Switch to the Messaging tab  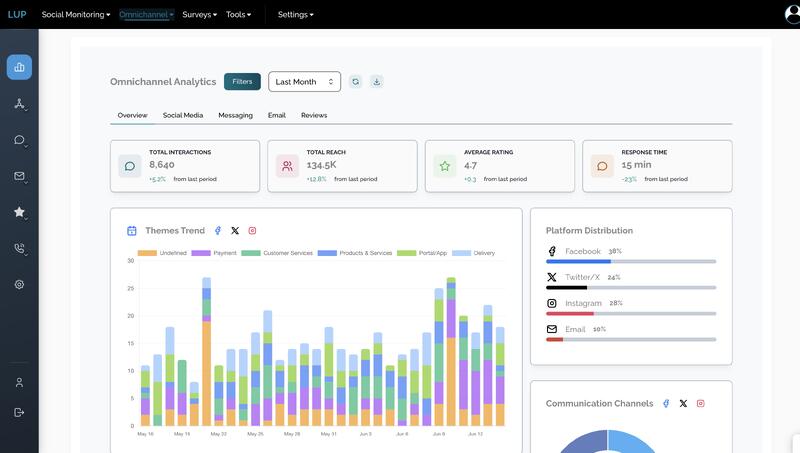235,115
